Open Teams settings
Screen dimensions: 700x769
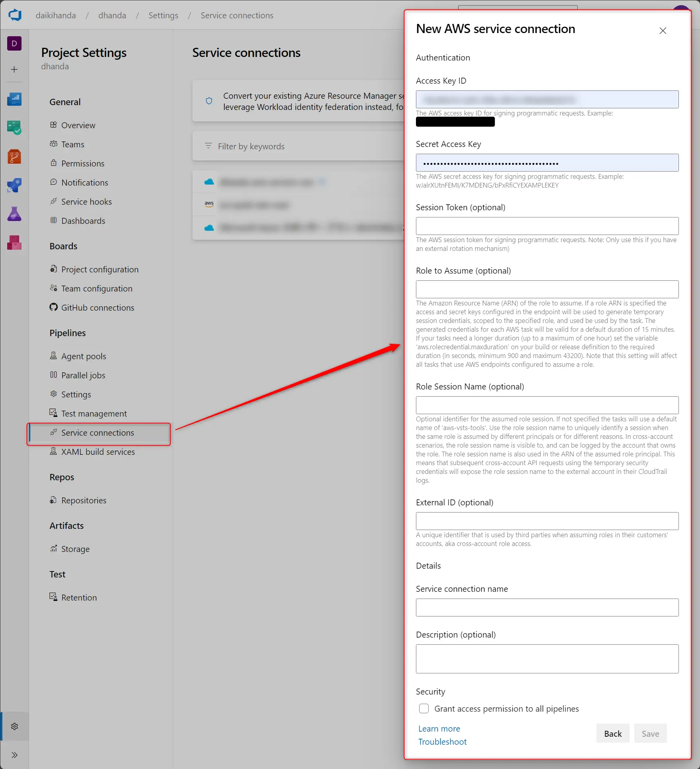tap(73, 144)
